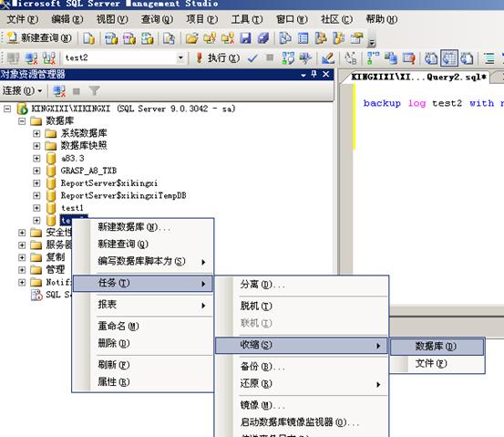Expand the 系统数据库 folder
This screenshot has height=437, width=504.
pos(36,133)
